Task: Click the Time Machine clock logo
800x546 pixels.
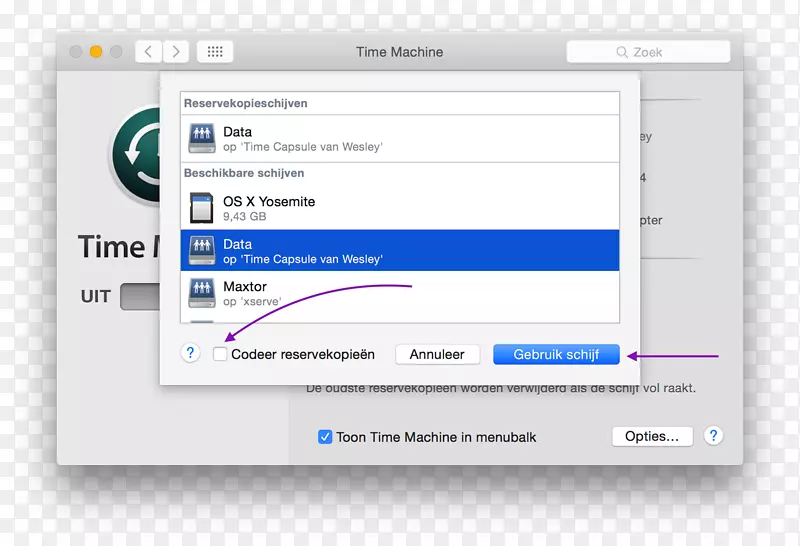Action: click(x=136, y=155)
